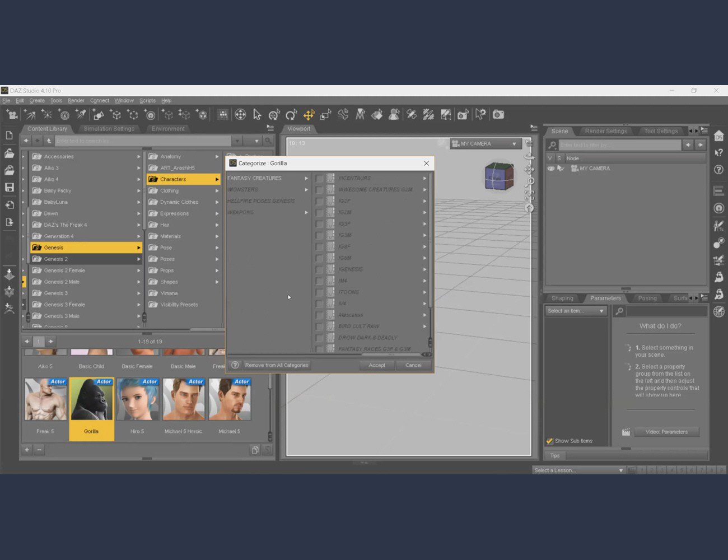Image resolution: width=728 pixels, height=560 pixels.
Task: Click the Accept button
Action: pyautogui.click(x=377, y=365)
